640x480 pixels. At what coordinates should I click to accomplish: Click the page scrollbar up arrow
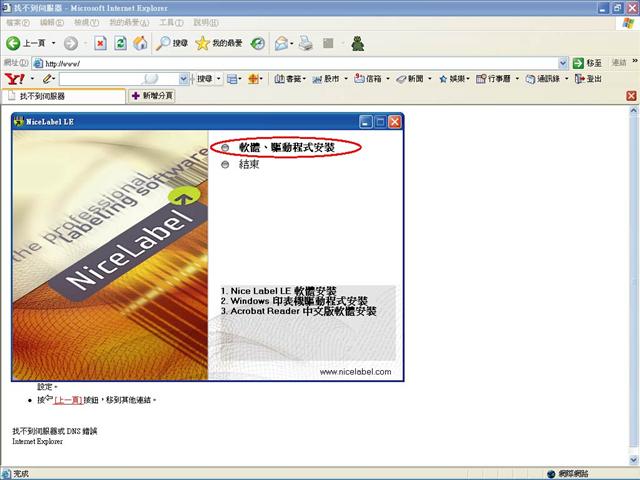tap(634, 110)
